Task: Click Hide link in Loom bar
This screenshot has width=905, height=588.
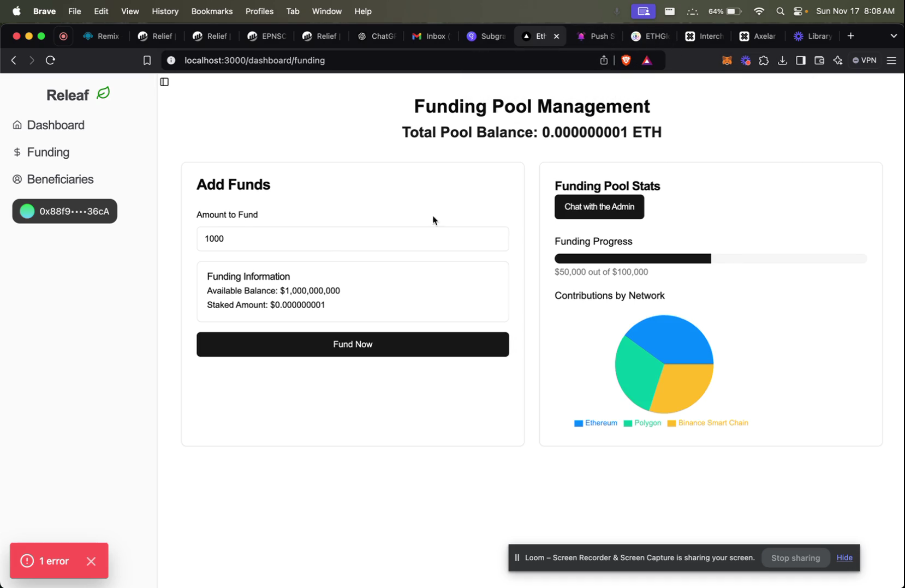Action: [844, 557]
